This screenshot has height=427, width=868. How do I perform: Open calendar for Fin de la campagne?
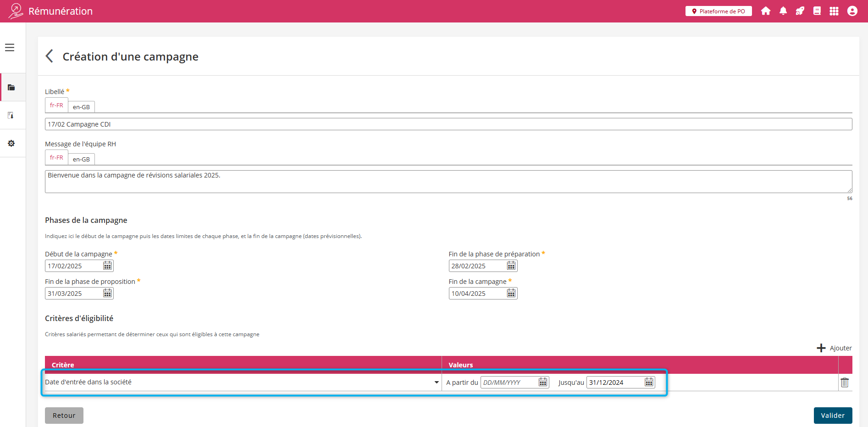tap(511, 294)
